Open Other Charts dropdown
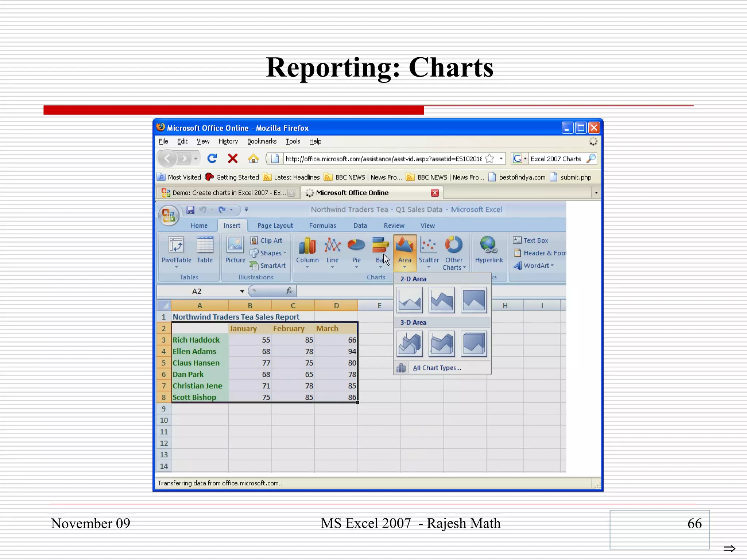 pyautogui.click(x=454, y=253)
